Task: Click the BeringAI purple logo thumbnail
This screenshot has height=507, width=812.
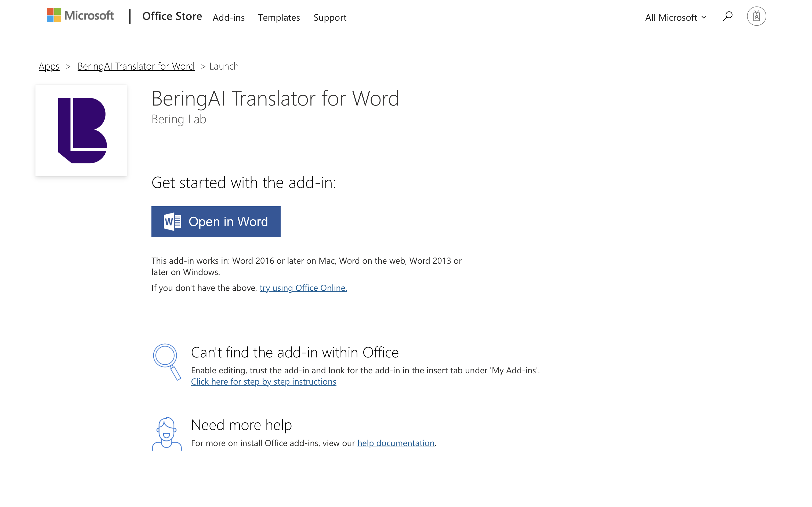Action: 81,130
